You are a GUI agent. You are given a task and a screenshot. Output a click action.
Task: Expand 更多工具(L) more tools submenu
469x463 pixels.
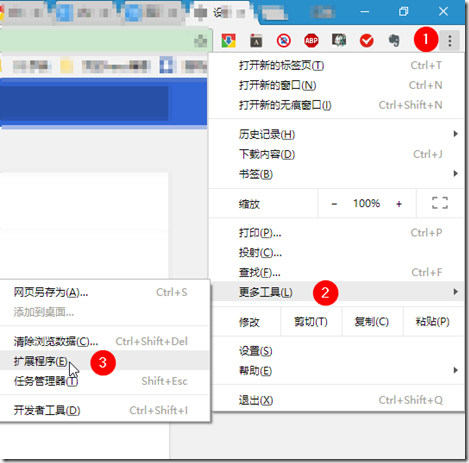tap(336, 292)
